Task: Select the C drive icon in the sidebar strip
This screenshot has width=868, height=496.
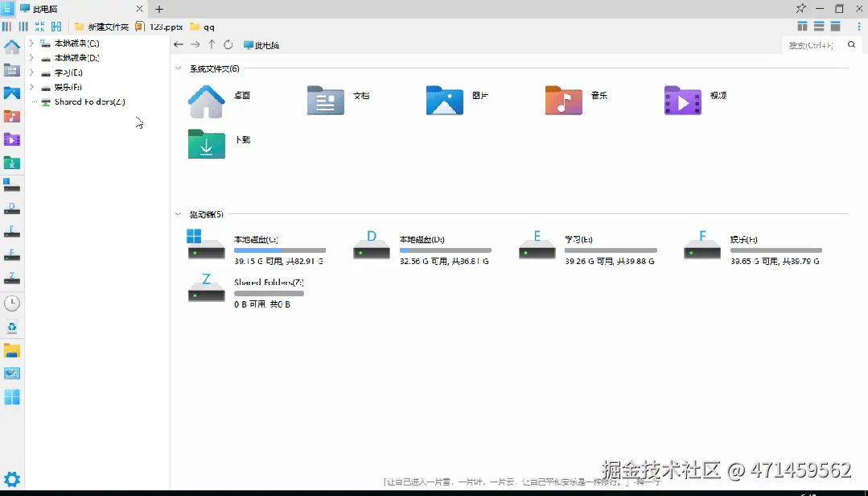Action: (x=11, y=185)
